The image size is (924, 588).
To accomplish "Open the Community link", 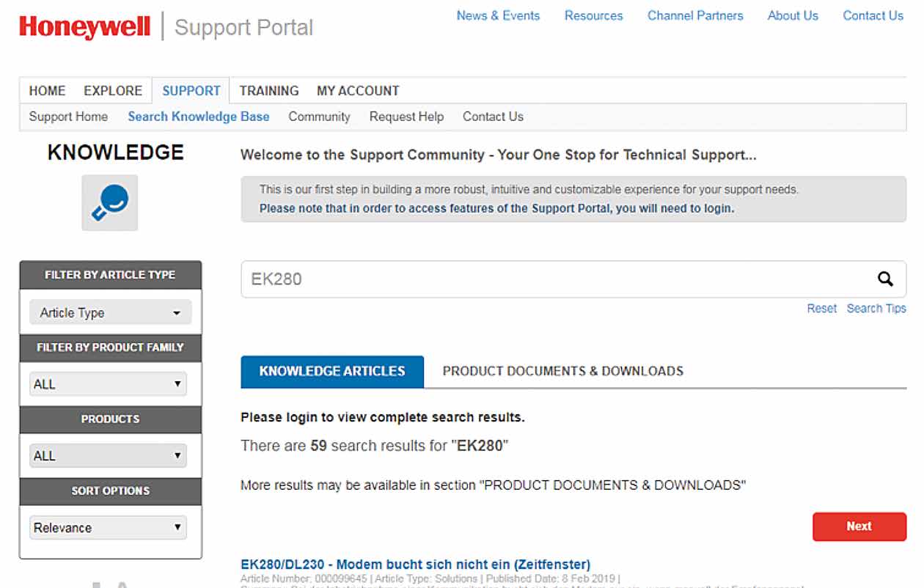I will 319,117.
